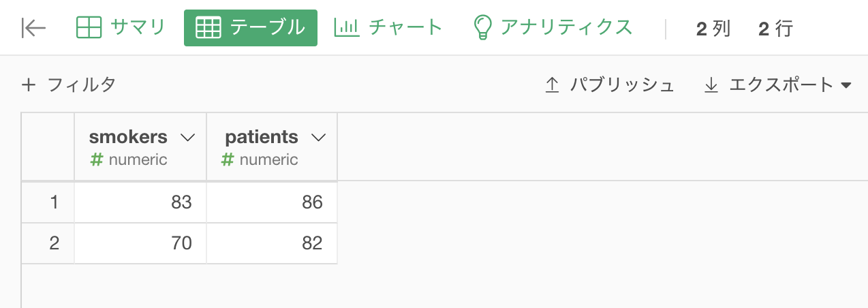The width and height of the screenshot is (868, 308).
Task: Select the テーブル table tab
Action: click(250, 28)
